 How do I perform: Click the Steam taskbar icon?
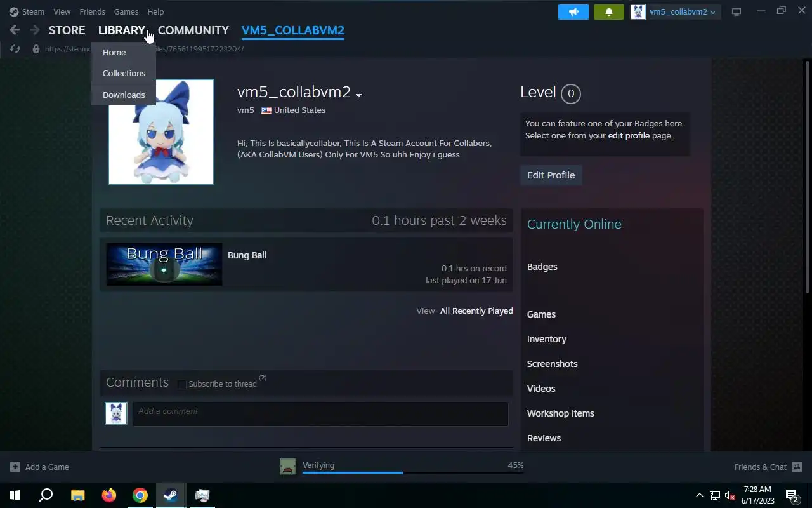coord(171,495)
